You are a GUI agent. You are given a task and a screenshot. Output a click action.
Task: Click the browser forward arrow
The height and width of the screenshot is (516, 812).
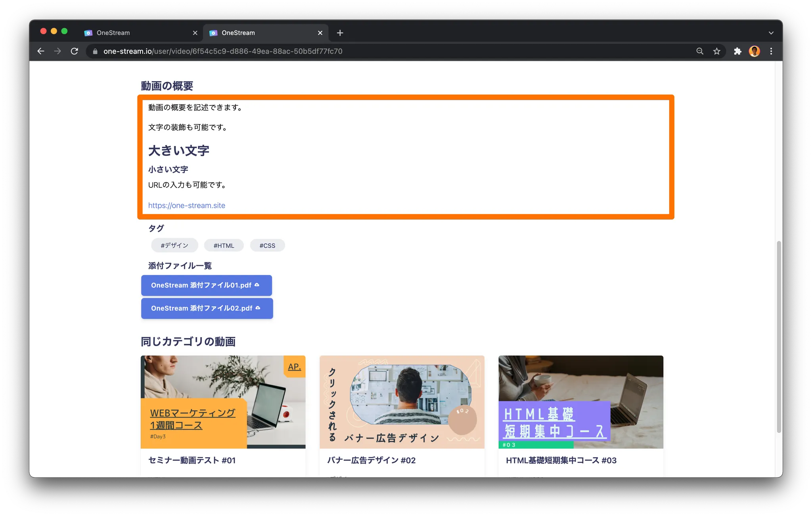[57, 51]
